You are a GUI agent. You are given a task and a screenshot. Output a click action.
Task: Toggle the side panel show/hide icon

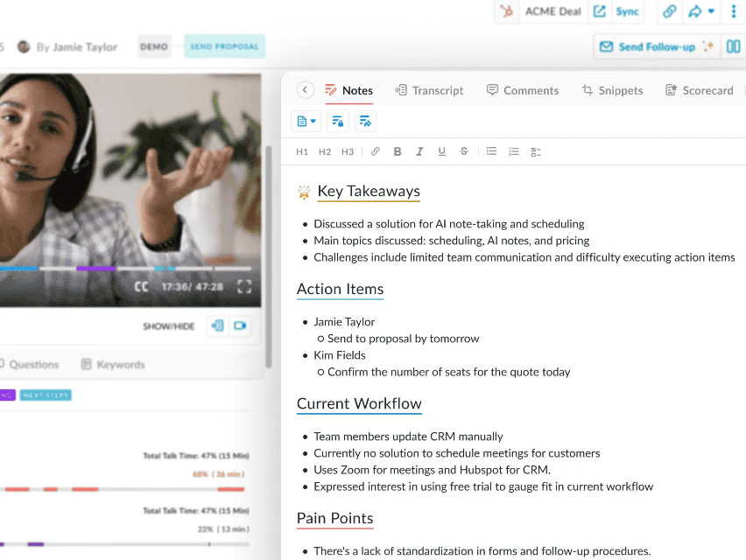click(x=217, y=325)
